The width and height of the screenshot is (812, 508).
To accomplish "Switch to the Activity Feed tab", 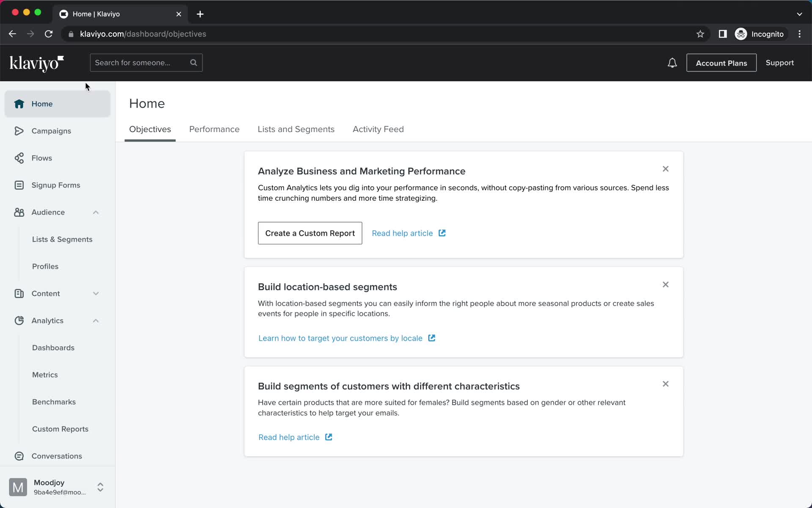I will point(378,129).
